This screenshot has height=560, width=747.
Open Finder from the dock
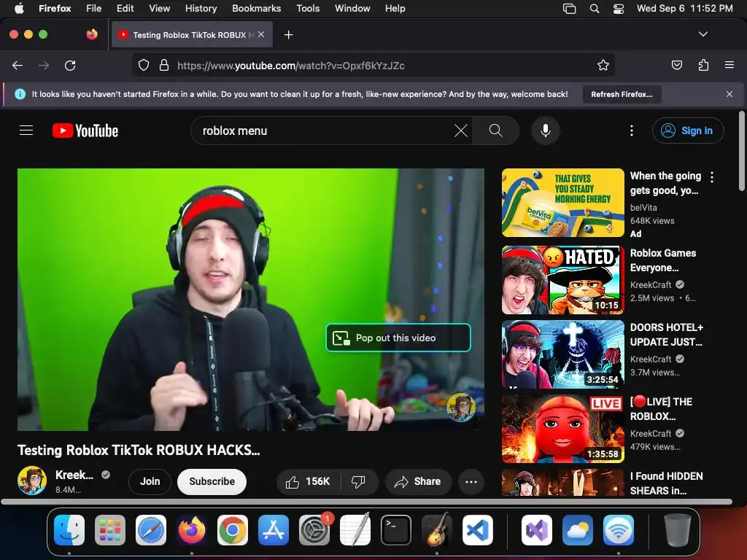(69, 530)
